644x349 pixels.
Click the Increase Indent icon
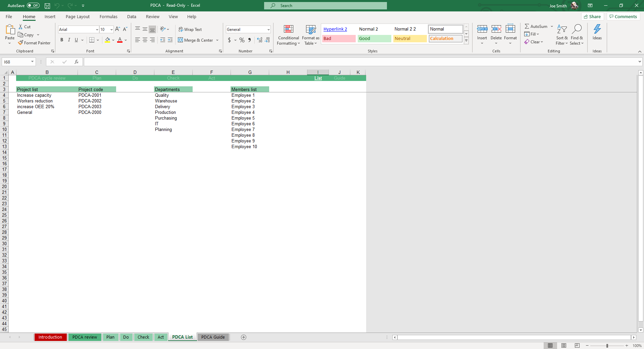tap(170, 40)
